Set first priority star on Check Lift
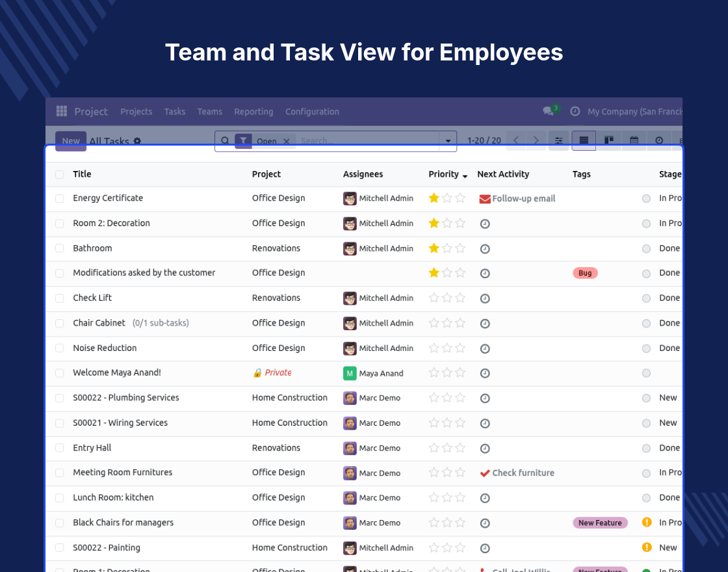The width and height of the screenshot is (728, 572). click(x=434, y=298)
